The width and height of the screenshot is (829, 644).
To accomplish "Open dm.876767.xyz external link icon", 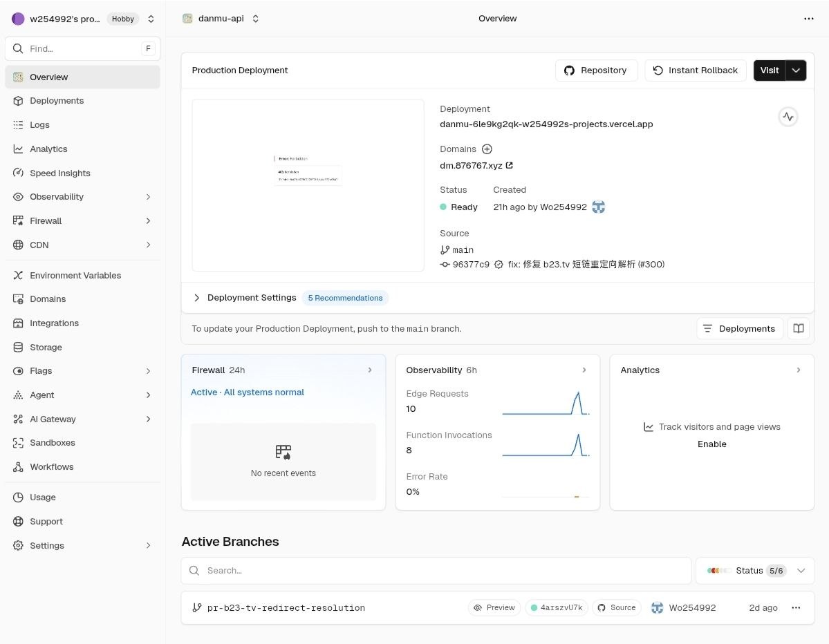I will (x=509, y=165).
